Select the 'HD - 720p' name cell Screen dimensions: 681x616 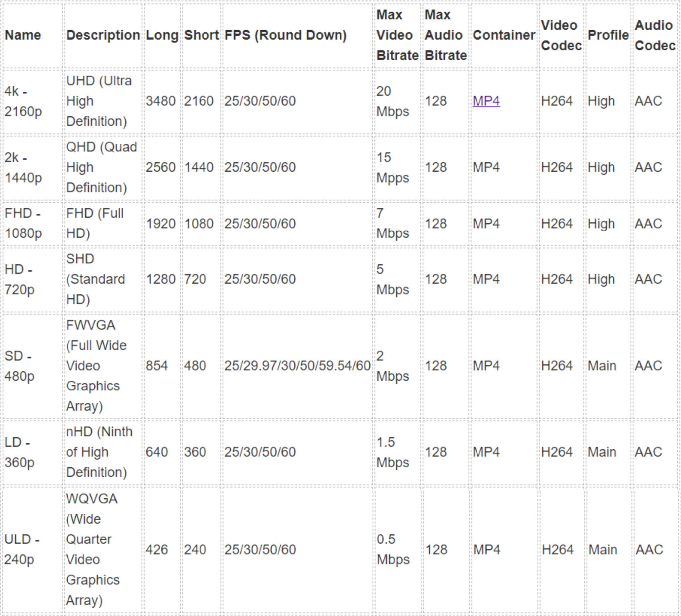click(19, 279)
